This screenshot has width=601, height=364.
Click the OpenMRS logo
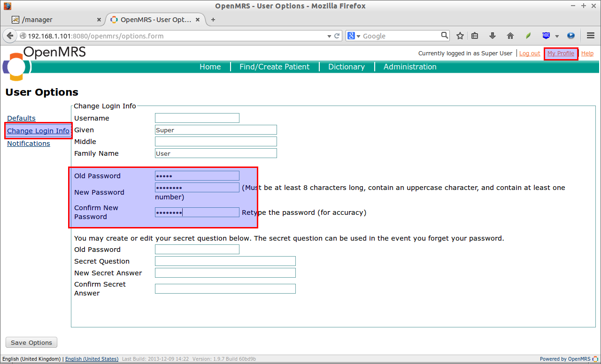[x=45, y=64]
